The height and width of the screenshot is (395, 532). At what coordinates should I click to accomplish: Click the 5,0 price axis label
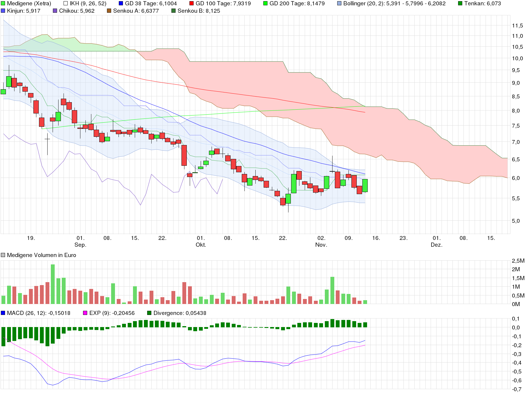[516, 221]
